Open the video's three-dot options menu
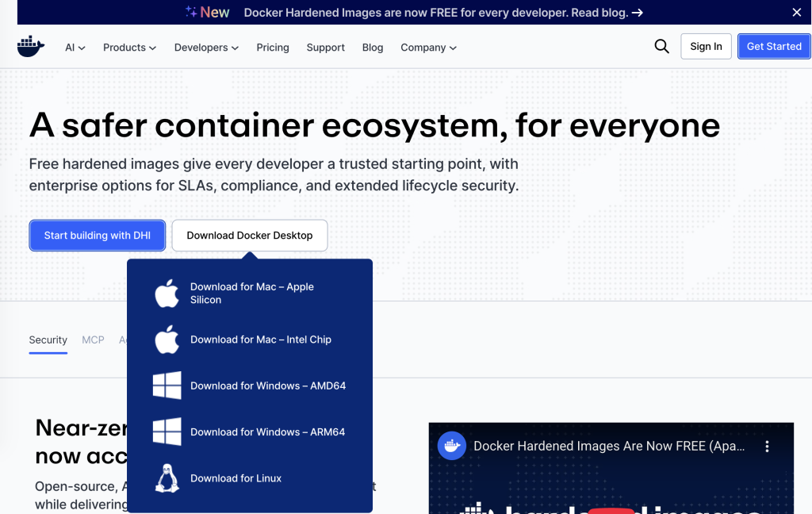 coord(767,447)
